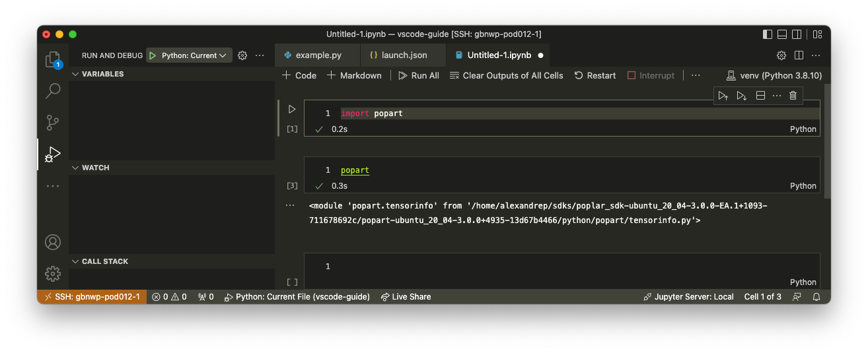Click the Interrupt button
The height and width of the screenshot is (353, 868).
[x=651, y=75]
